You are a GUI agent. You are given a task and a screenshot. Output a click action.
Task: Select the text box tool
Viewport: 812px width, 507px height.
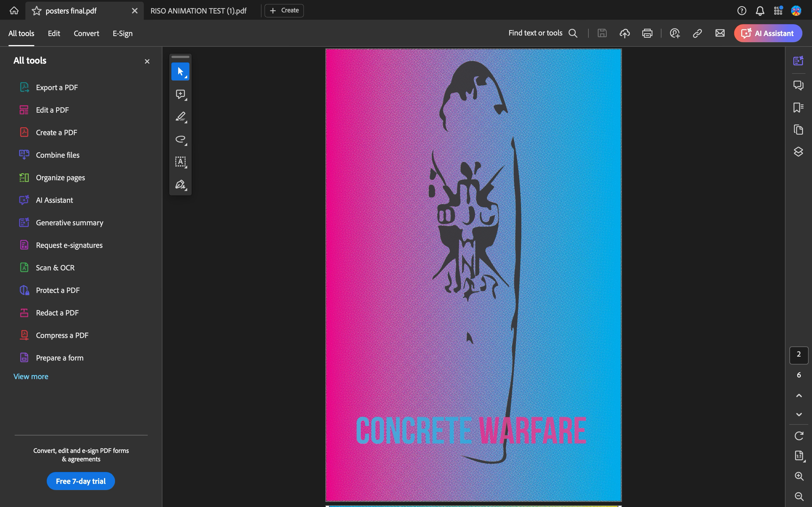point(180,162)
